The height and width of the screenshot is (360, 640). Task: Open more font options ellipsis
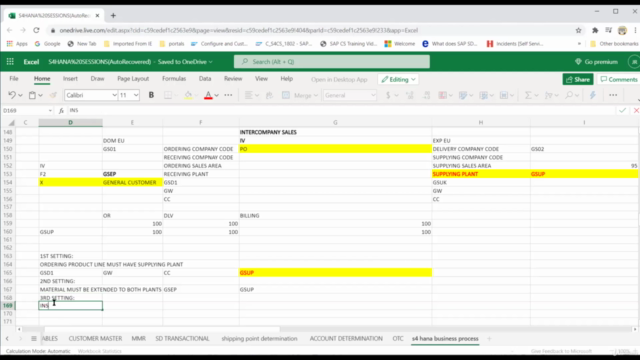click(x=228, y=95)
